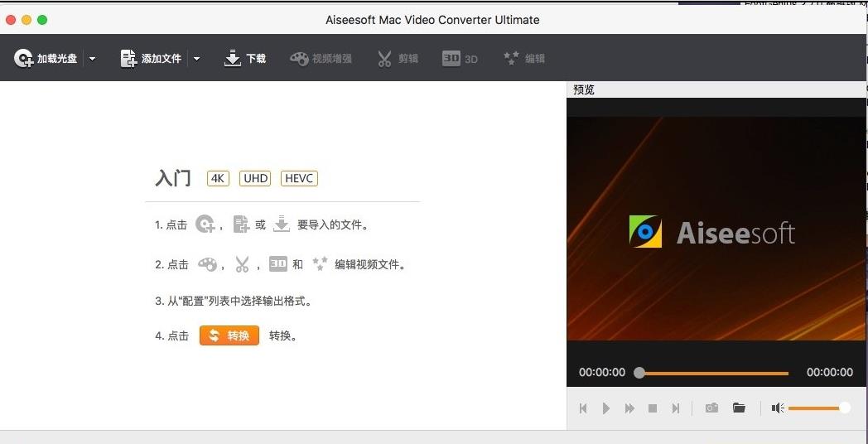The height and width of the screenshot is (444, 868).
Task: Click the 4K badge
Action: click(x=218, y=178)
